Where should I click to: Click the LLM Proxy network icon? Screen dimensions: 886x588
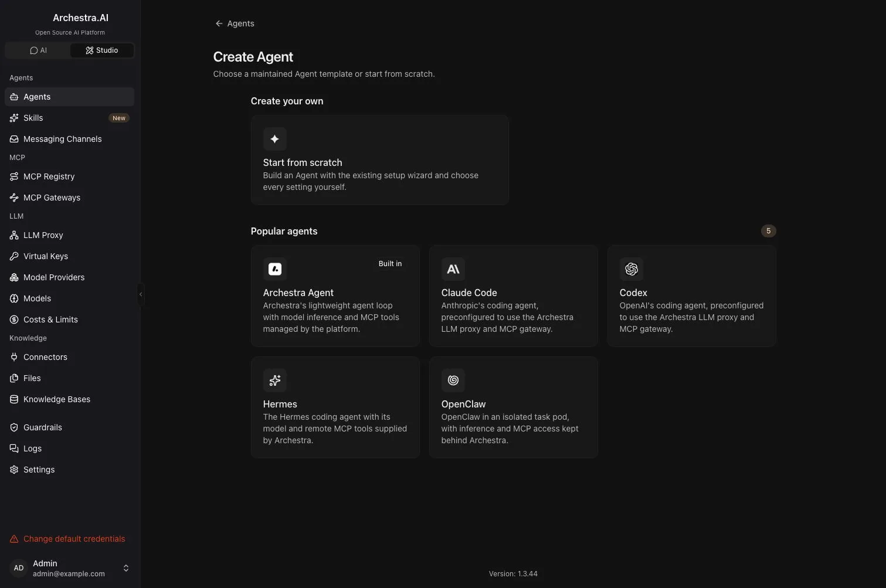(x=14, y=235)
